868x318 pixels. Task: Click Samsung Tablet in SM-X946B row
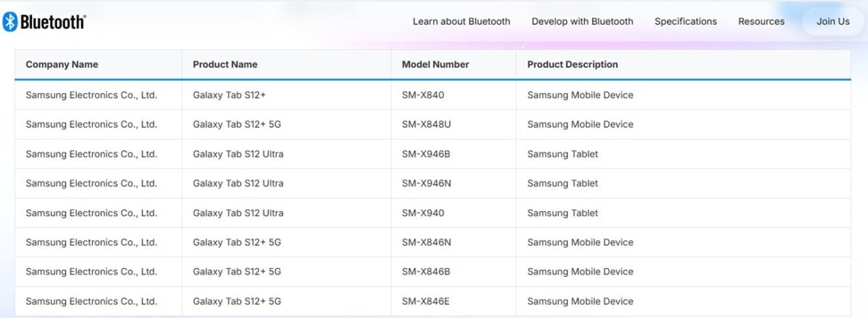coord(563,154)
